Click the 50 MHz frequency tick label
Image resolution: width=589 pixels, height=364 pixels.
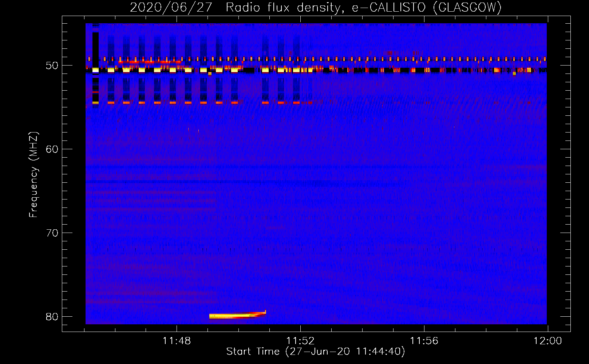[x=52, y=66]
